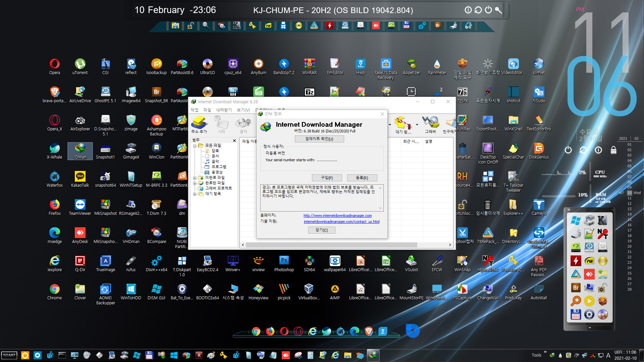Image resolution: width=644 pixels, height=362 pixels.
Task: Select the IDMan desktop icon
Action: (80, 151)
